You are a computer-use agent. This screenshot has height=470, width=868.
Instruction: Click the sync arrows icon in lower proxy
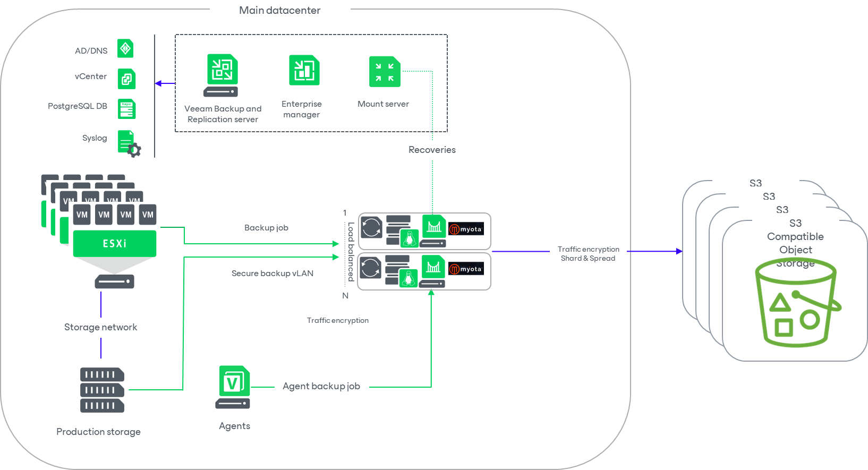coord(370,268)
